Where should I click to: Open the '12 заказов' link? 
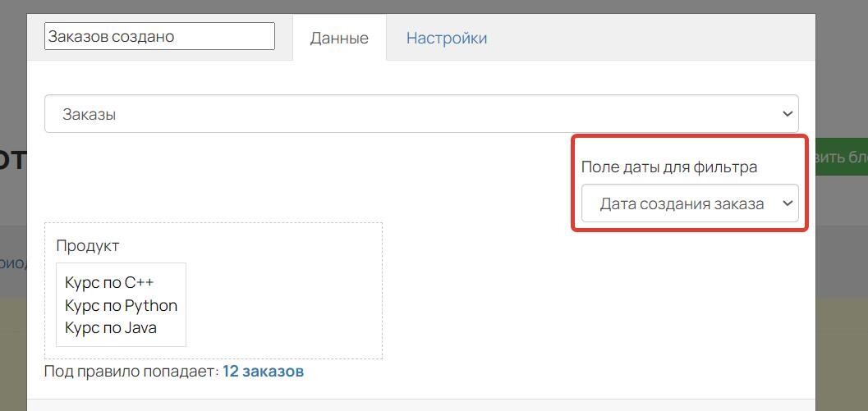264,372
